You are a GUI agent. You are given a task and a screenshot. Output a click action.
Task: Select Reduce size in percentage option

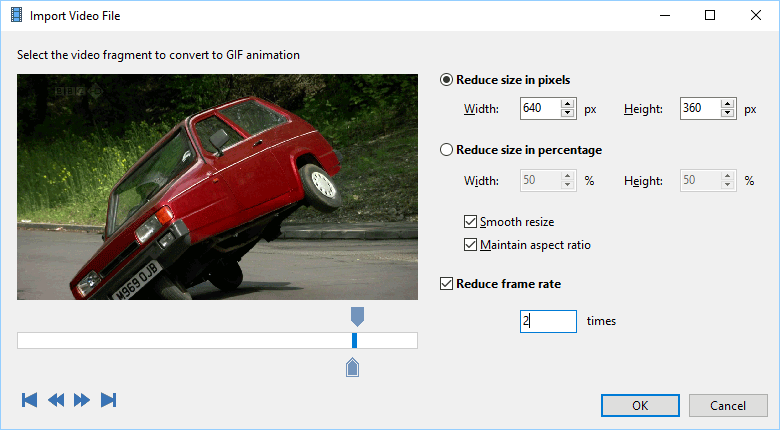point(446,150)
